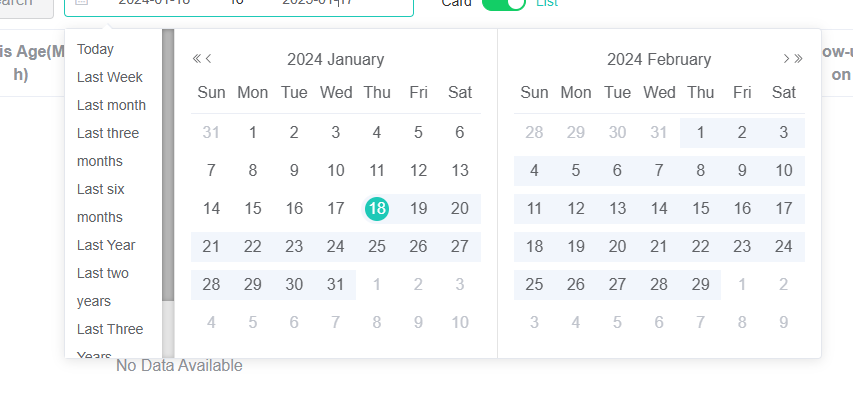The height and width of the screenshot is (408, 853).
Task: Click the previous month arrow icon
Action: pyautogui.click(x=208, y=59)
